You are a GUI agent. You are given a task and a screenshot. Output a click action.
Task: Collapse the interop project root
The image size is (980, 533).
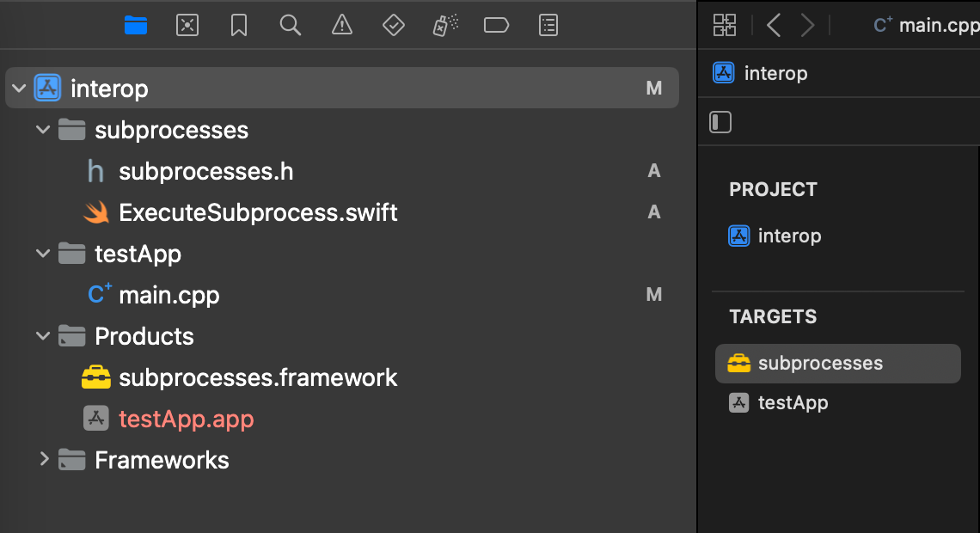[20, 88]
